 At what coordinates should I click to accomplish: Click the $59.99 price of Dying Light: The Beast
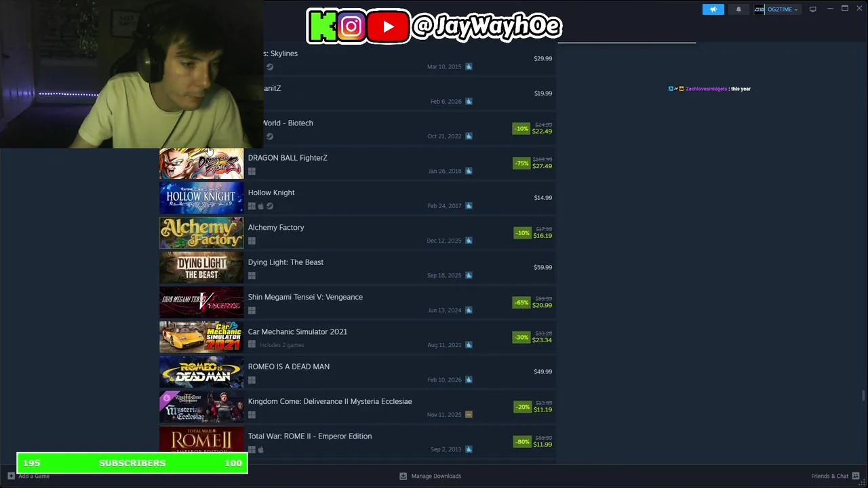[x=542, y=267]
